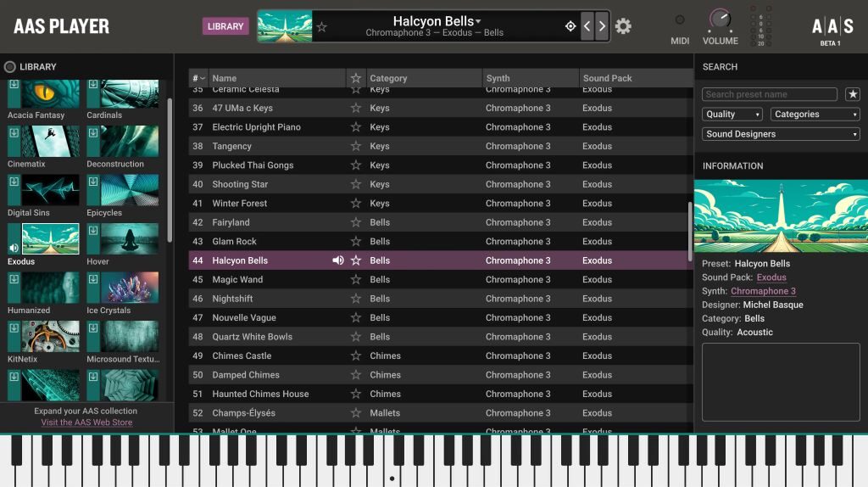Click sound pack list scrollbar

pos(170,171)
